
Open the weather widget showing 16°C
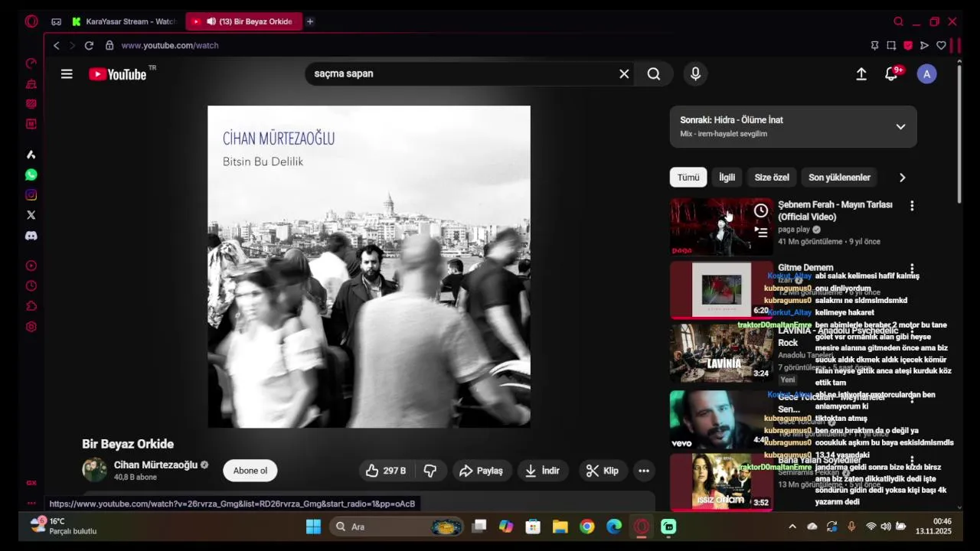[x=65, y=527]
